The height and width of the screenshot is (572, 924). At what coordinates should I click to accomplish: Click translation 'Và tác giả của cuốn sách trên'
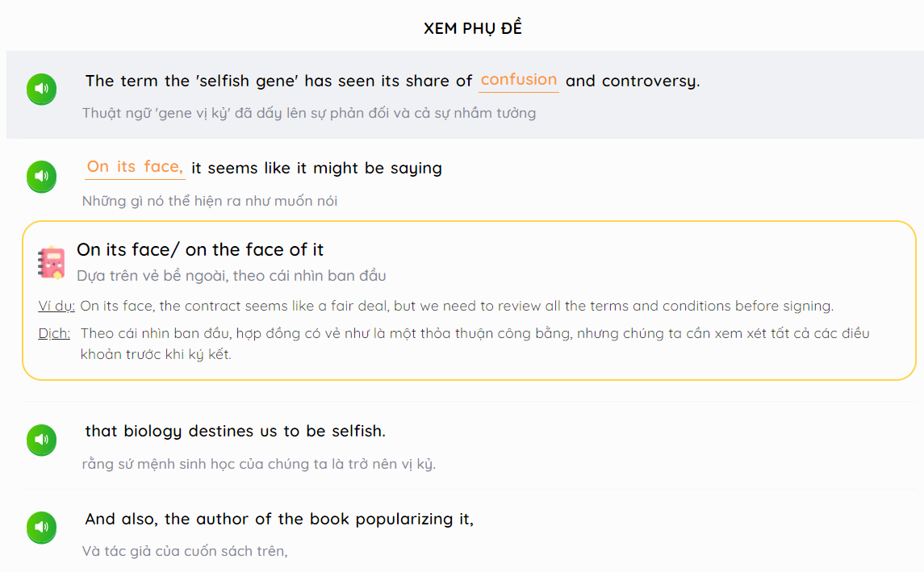tap(185, 551)
